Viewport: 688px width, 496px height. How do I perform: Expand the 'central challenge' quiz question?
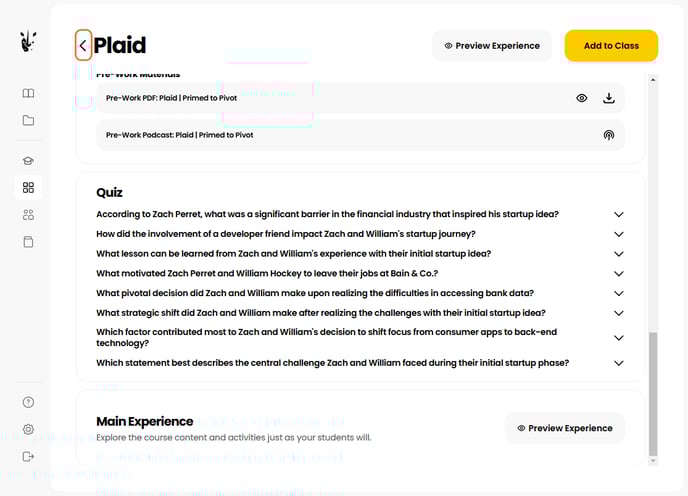618,363
